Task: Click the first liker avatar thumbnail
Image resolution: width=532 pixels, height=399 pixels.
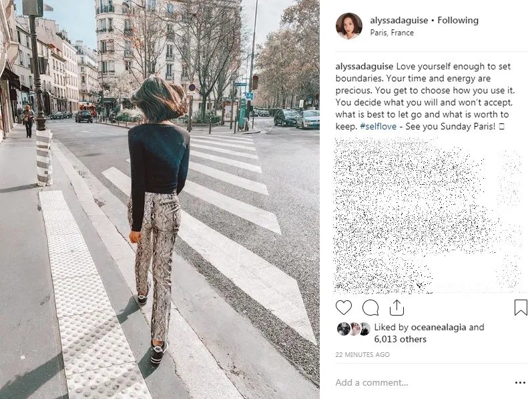Action: coord(343,329)
